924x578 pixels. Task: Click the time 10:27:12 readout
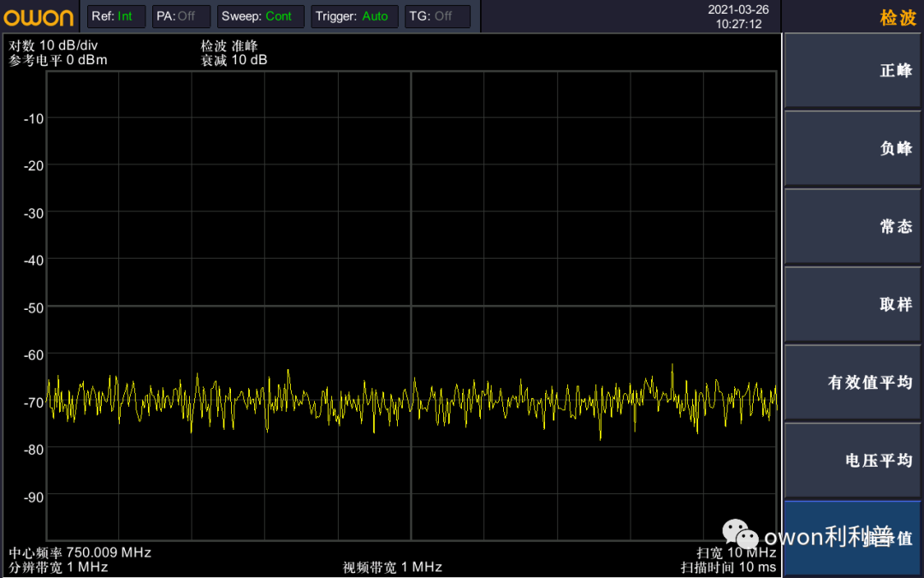(x=738, y=24)
